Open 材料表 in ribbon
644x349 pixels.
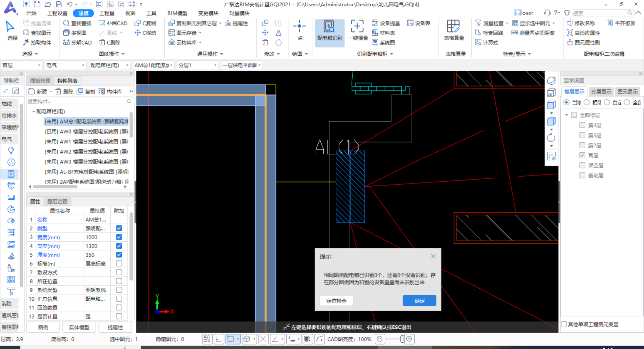click(383, 33)
